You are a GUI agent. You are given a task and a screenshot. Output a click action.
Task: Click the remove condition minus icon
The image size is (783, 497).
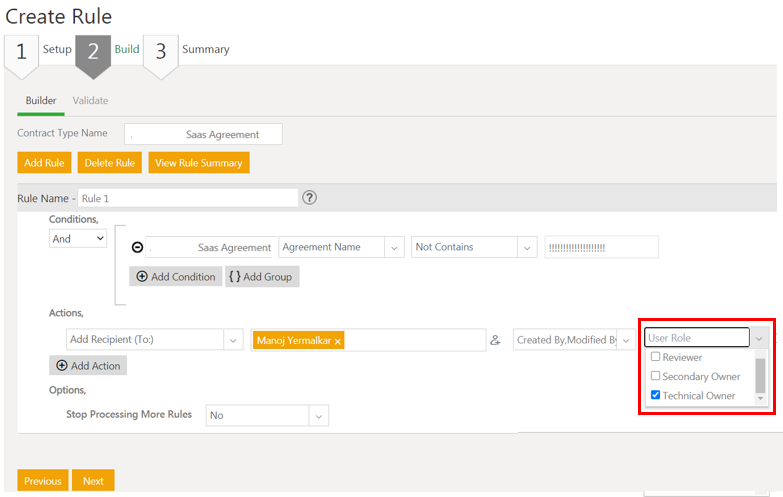point(137,247)
